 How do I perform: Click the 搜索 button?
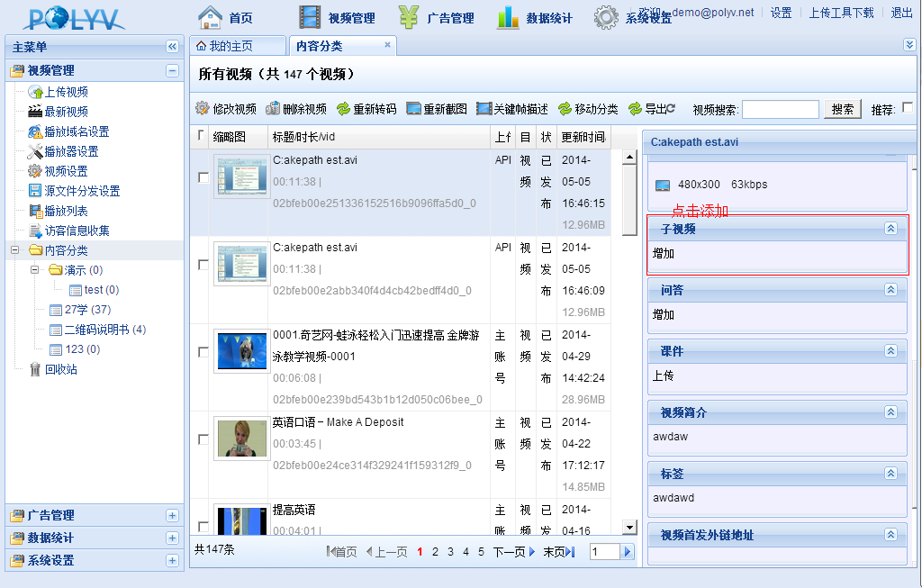point(843,109)
